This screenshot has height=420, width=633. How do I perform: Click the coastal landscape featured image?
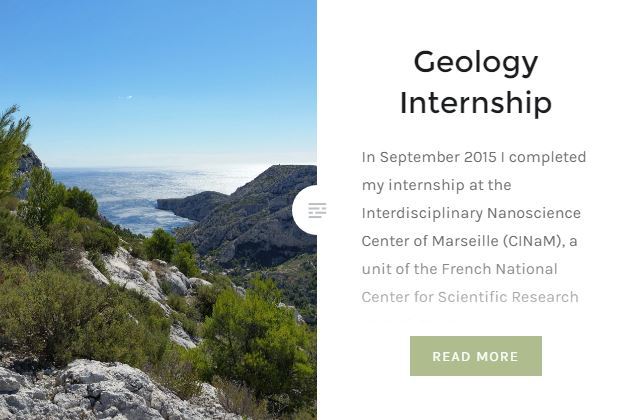click(x=158, y=210)
